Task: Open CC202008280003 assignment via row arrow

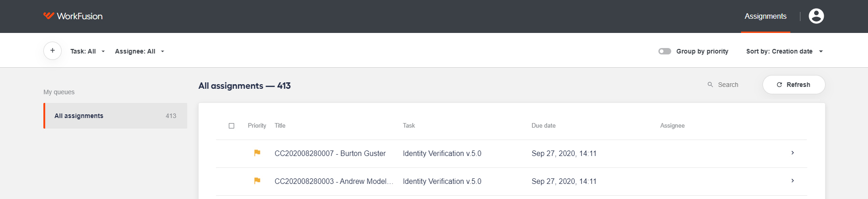Action: point(793,181)
